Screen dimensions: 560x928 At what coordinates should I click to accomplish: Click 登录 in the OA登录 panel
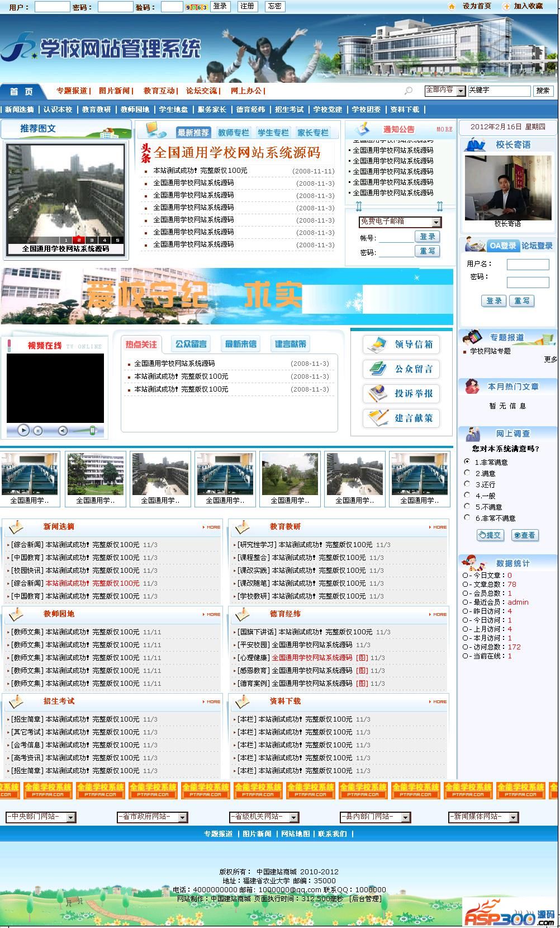(x=494, y=301)
